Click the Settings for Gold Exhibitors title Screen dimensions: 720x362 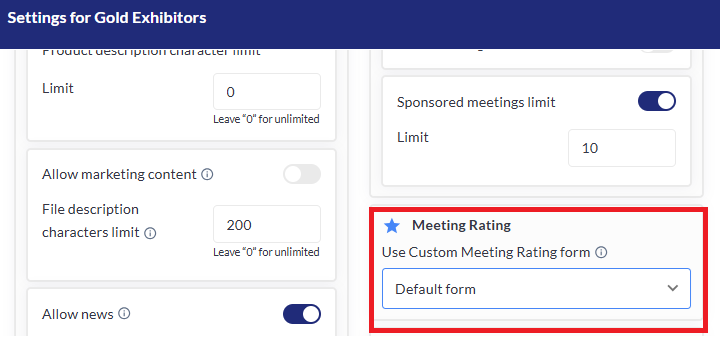coord(107,18)
